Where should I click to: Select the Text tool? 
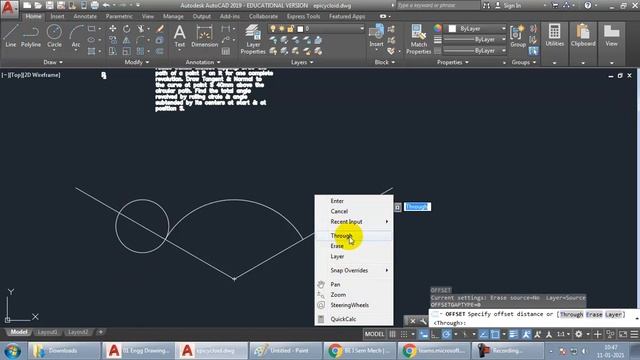click(x=180, y=36)
